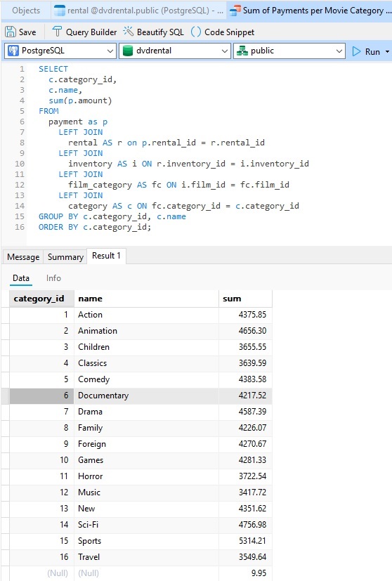Select the Action row name cell
The image size is (392, 581).
point(146,315)
